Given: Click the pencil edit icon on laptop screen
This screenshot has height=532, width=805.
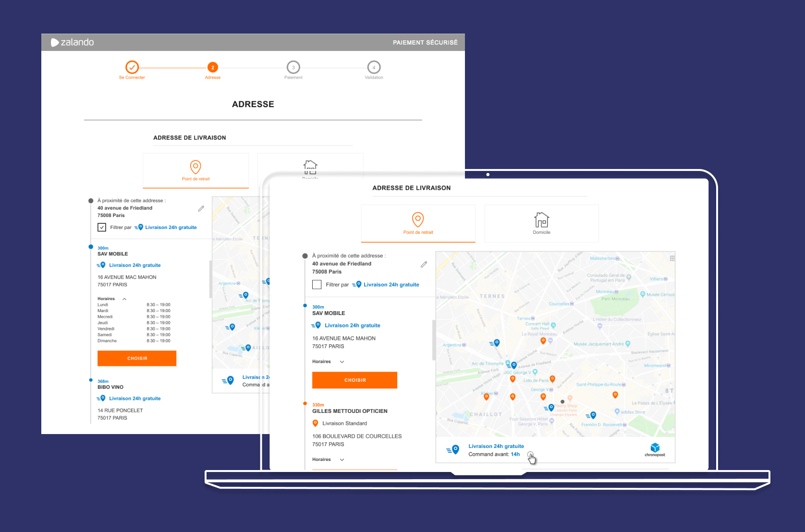Looking at the screenshot, I should [x=424, y=264].
